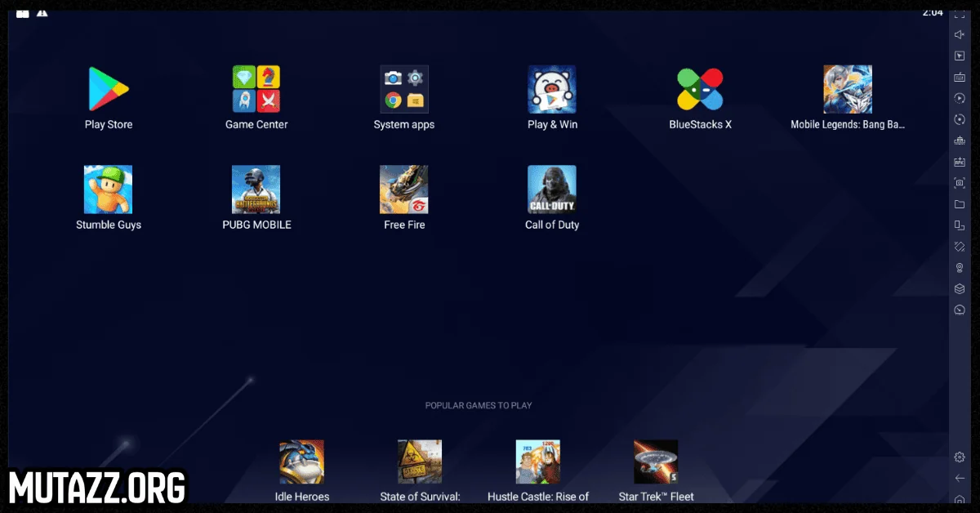Mute the emulator audio
Screen dimensions: 980x513
pyautogui.click(x=959, y=34)
